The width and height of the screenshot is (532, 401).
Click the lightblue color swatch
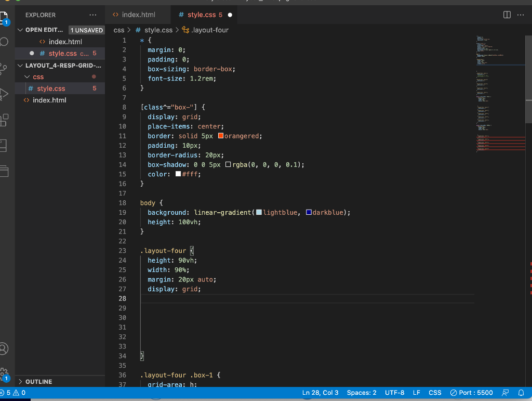point(259,213)
